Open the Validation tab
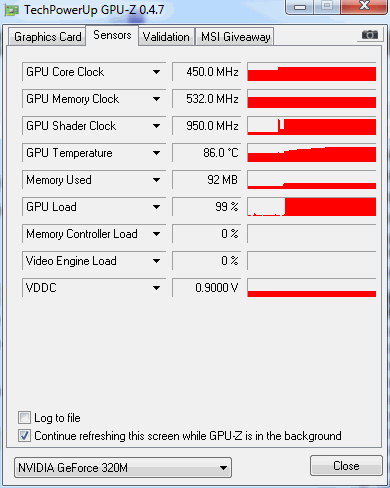Image resolution: width=390 pixels, height=488 pixels. click(166, 37)
